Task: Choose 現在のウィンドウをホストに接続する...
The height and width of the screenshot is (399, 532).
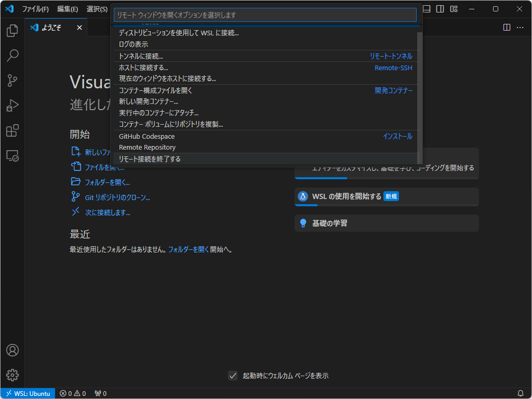Action: pyautogui.click(x=267, y=79)
